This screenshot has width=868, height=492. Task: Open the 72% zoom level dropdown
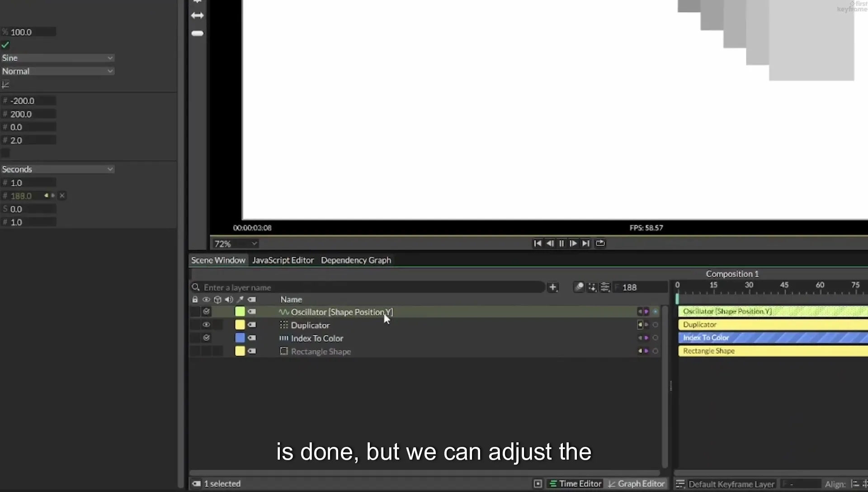coord(236,244)
